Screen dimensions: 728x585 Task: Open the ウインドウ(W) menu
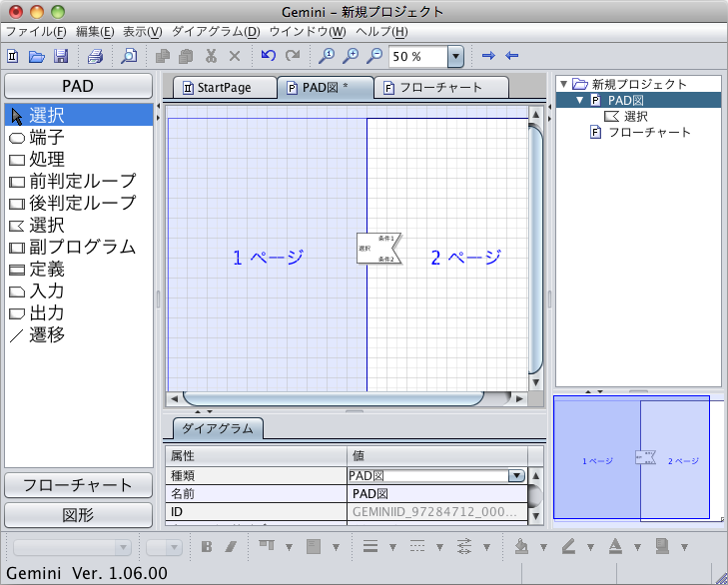308,32
